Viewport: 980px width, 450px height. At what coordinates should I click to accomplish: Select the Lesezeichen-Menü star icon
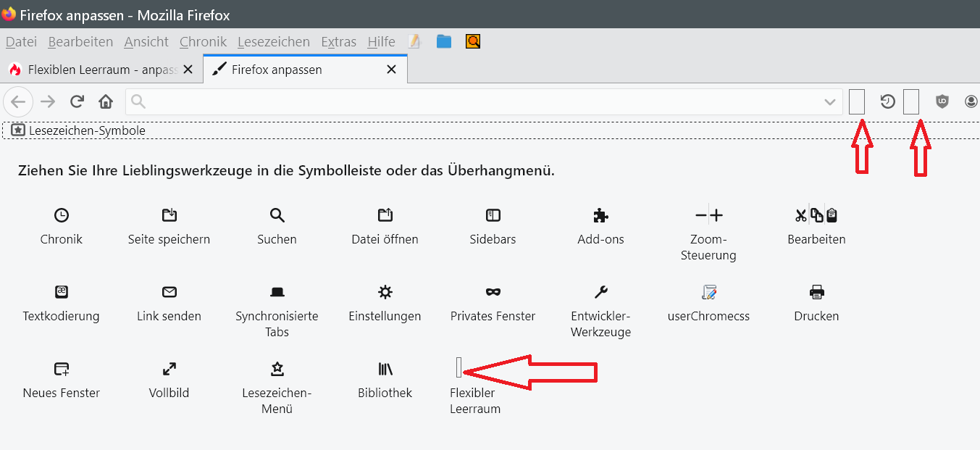pyautogui.click(x=277, y=369)
